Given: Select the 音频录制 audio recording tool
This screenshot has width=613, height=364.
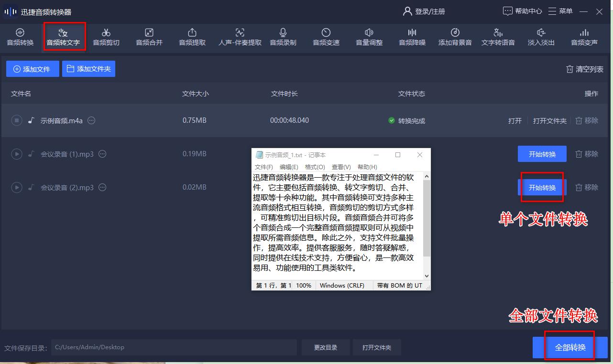Looking at the screenshot, I should (283, 37).
